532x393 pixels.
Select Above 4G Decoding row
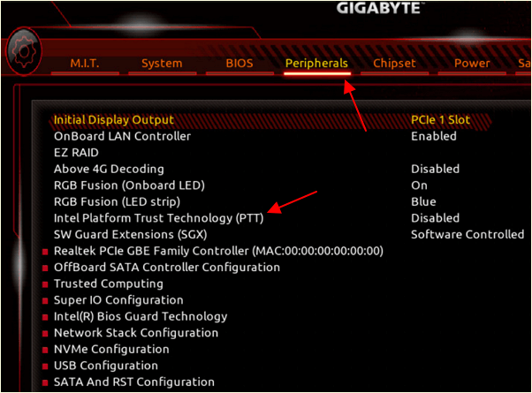coord(109,170)
